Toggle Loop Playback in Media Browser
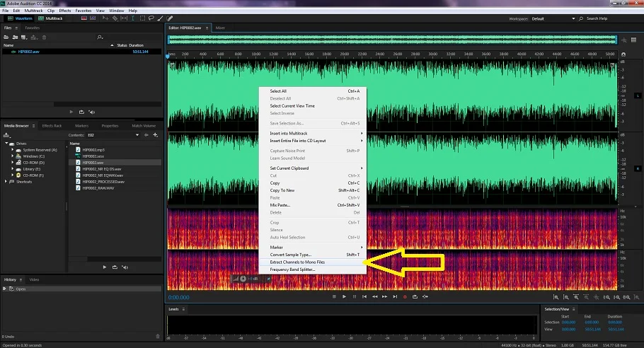Screen dimensions: 644x348 pyautogui.click(x=115, y=267)
